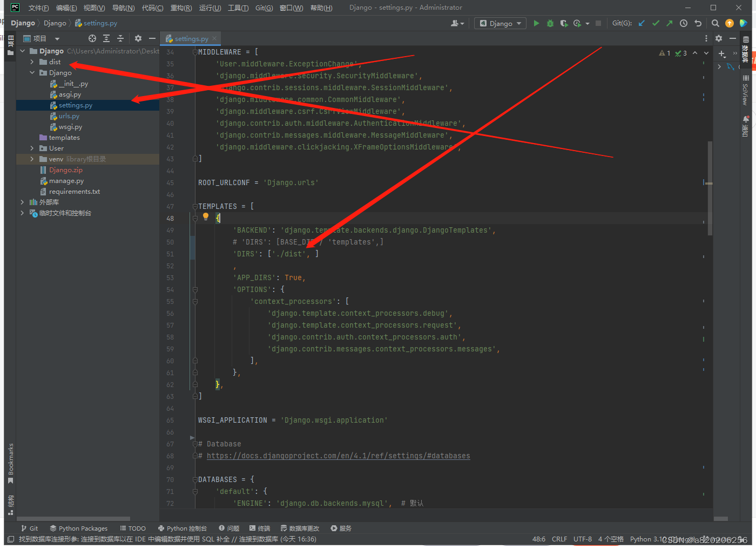This screenshot has width=756, height=549.
Task: Update project with the blue down-arrow Git icon
Action: (x=641, y=23)
